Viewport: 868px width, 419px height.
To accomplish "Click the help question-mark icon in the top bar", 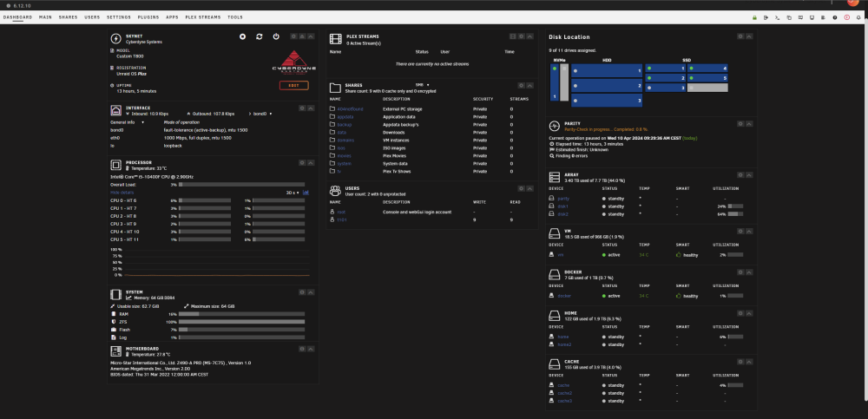I will click(x=835, y=17).
